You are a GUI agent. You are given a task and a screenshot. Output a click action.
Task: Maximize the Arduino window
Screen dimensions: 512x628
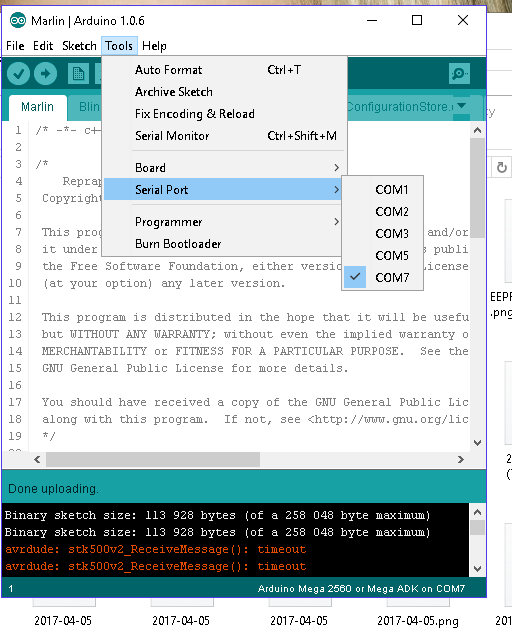click(417, 20)
